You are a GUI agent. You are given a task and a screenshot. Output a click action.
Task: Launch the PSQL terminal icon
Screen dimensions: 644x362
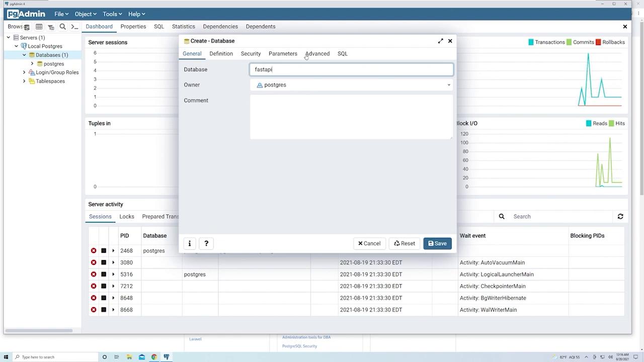tap(74, 27)
